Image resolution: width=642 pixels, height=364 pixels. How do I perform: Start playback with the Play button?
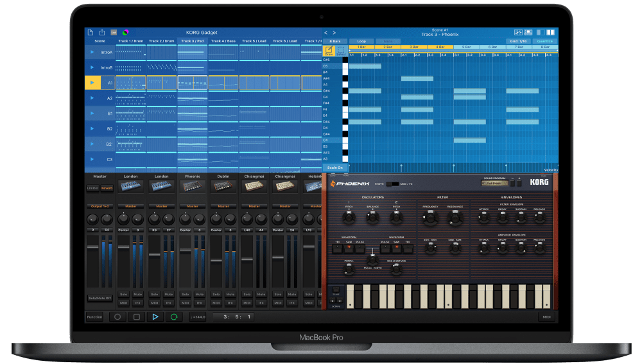point(155,316)
